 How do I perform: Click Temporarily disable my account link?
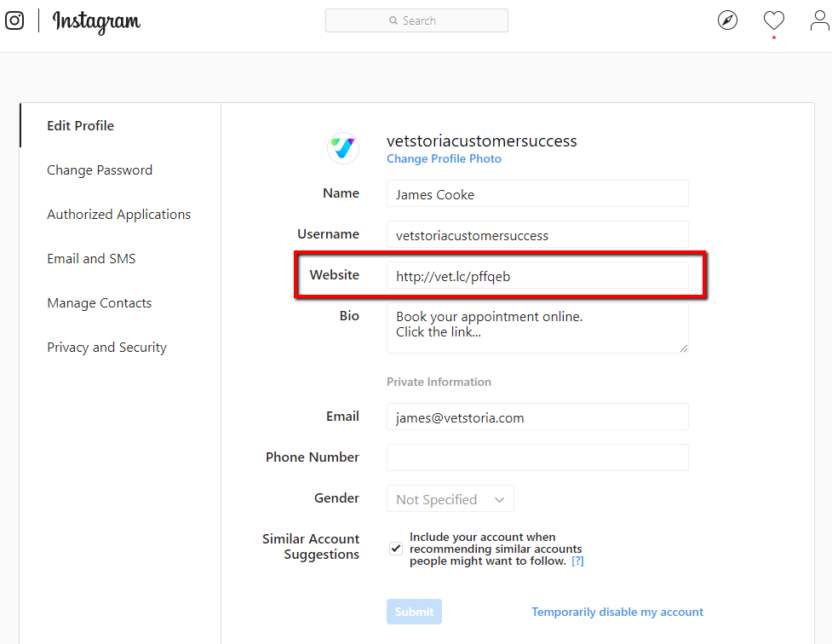coord(617,612)
